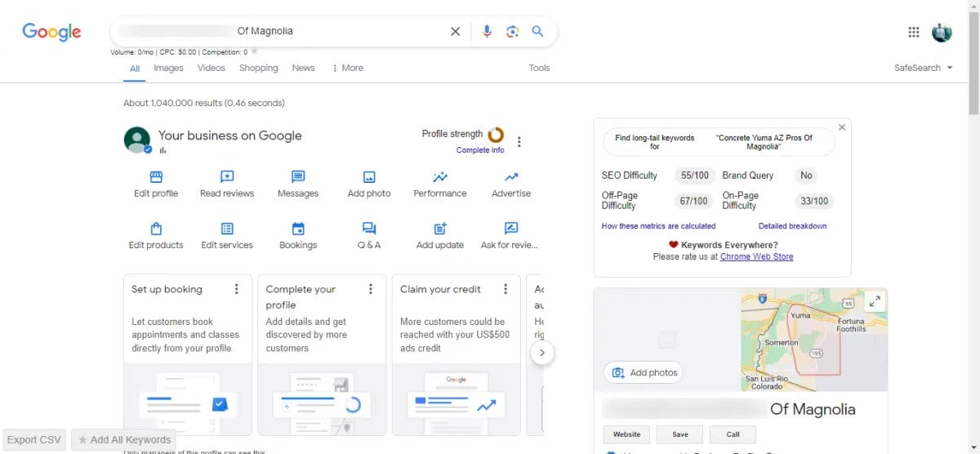
Task: Open the Performance chart icon
Action: pyautogui.click(x=440, y=177)
